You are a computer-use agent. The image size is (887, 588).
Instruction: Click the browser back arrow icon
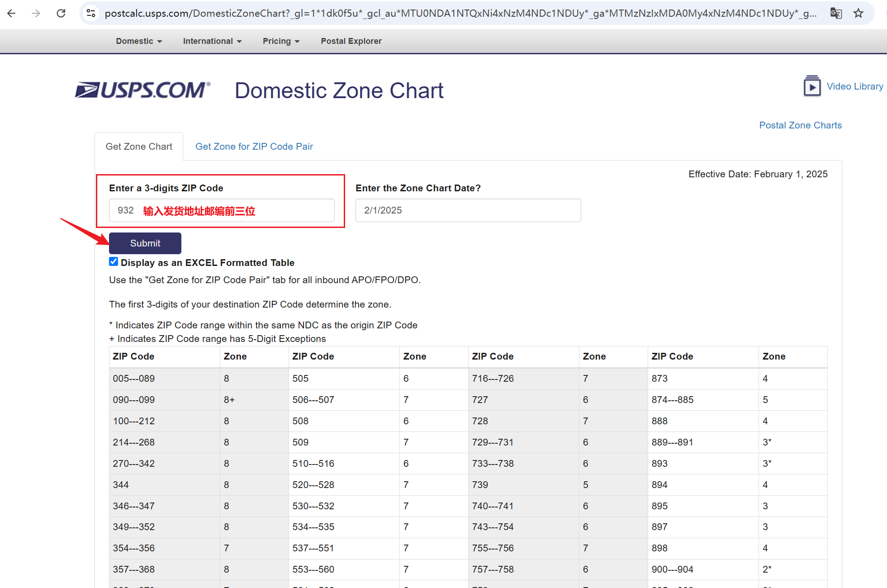(12, 13)
